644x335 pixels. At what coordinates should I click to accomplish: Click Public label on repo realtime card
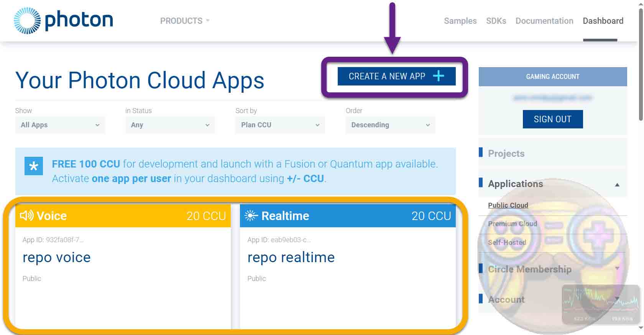(257, 279)
